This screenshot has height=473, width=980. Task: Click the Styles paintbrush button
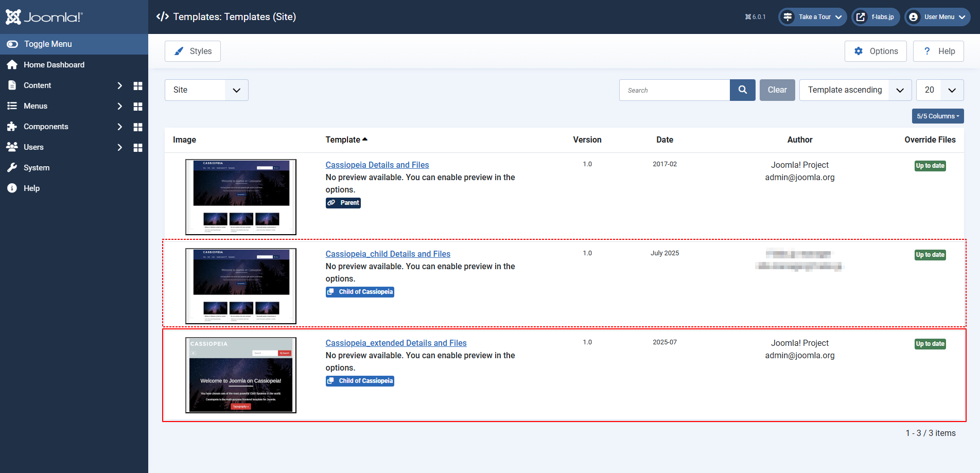pos(192,51)
